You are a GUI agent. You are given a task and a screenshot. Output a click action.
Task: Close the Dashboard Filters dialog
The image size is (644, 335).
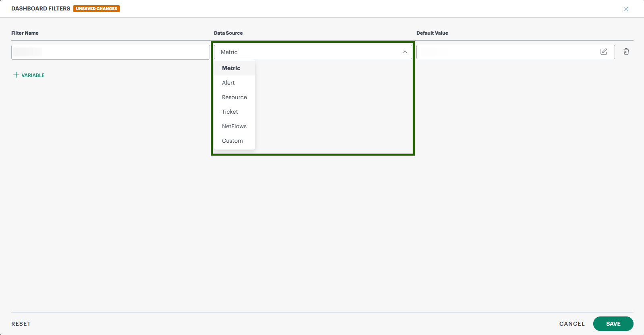(x=626, y=9)
